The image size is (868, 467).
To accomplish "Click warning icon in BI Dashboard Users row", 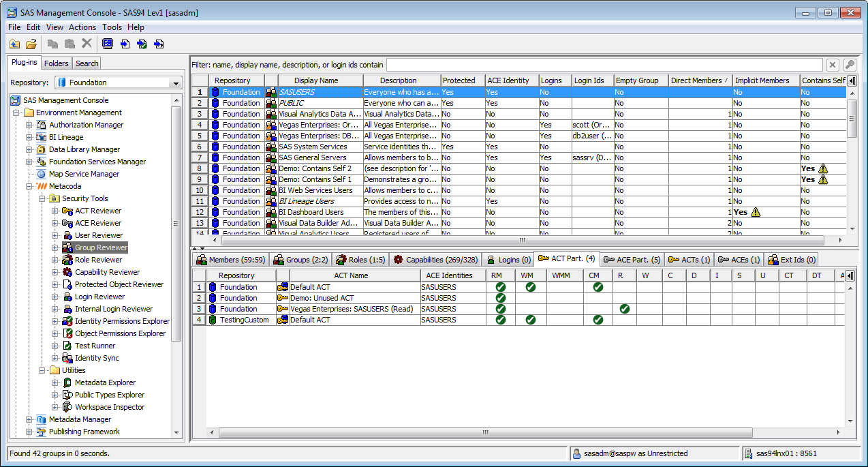I will tap(756, 212).
